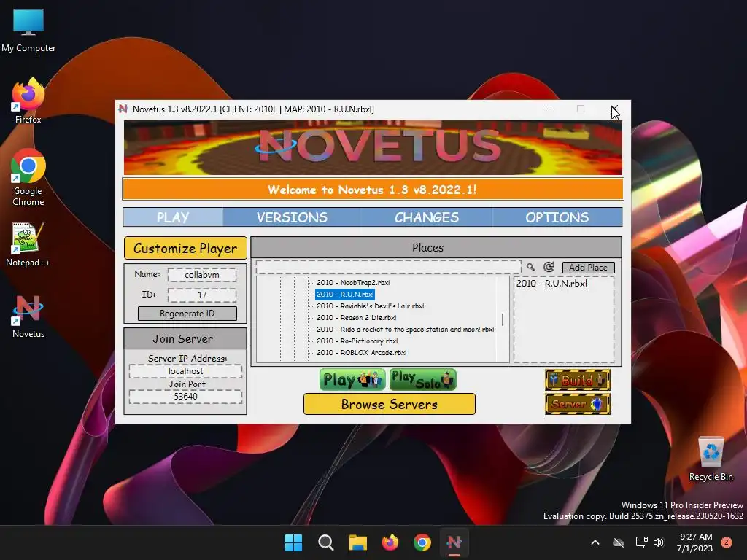The image size is (747, 560).
Task: Switch to the CHANGES tab
Action: coord(426,217)
